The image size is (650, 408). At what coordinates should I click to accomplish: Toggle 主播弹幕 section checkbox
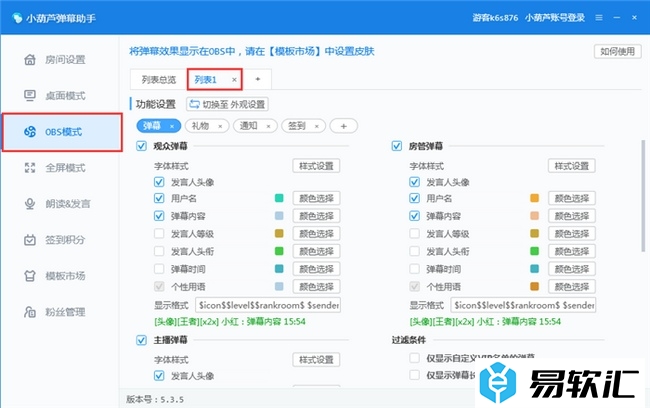pos(141,340)
